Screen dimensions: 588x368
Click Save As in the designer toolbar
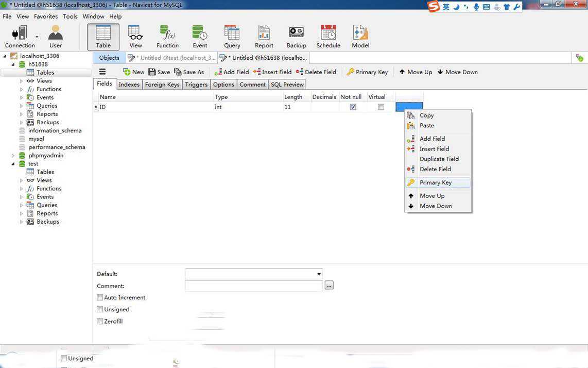(189, 72)
